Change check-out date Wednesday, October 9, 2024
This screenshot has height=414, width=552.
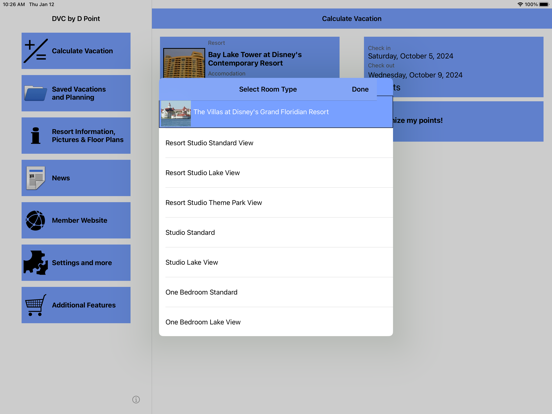pyautogui.click(x=415, y=75)
